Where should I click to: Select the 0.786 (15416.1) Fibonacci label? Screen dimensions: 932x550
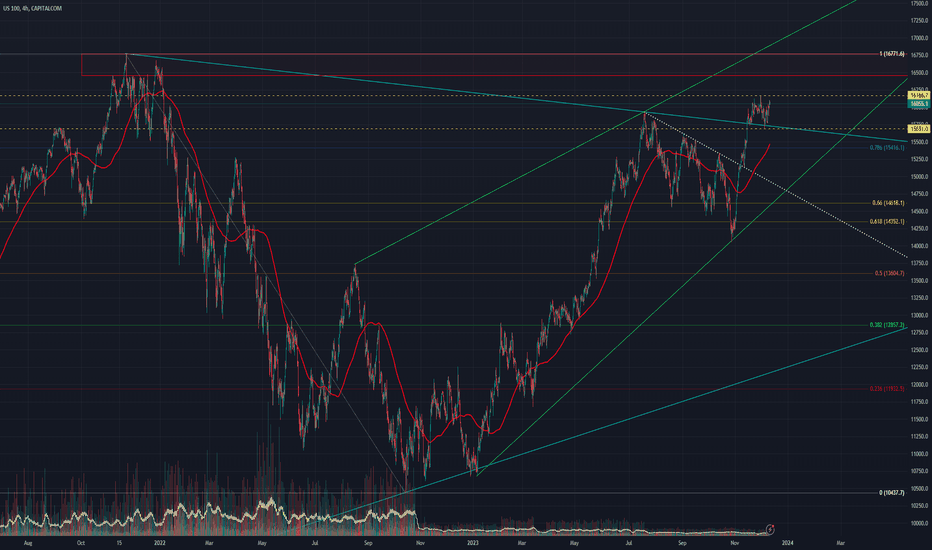pyautogui.click(x=887, y=147)
